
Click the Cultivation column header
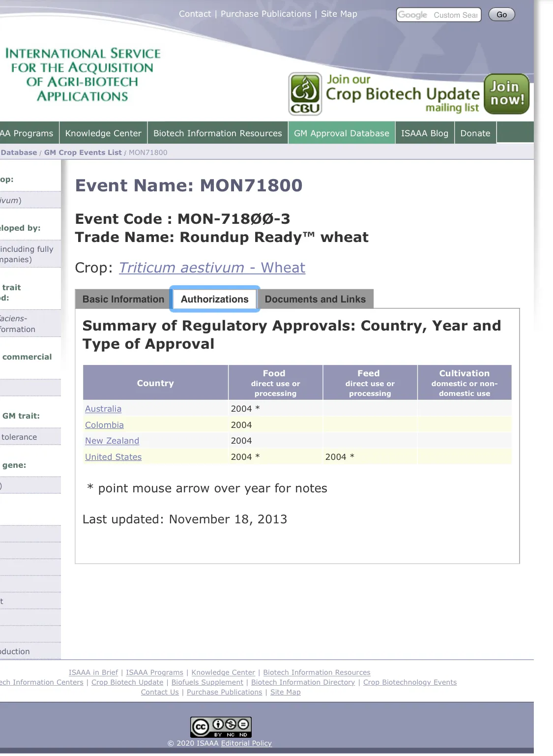(465, 383)
